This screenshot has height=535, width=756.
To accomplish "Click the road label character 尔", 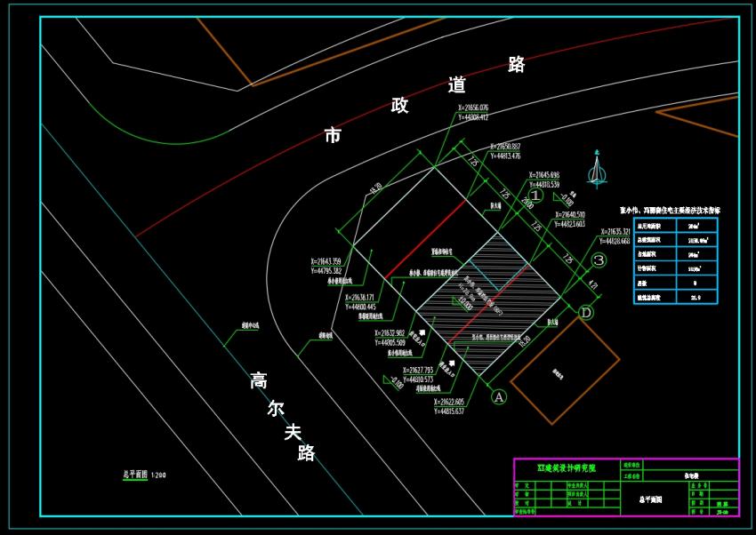I will [x=276, y=407].
